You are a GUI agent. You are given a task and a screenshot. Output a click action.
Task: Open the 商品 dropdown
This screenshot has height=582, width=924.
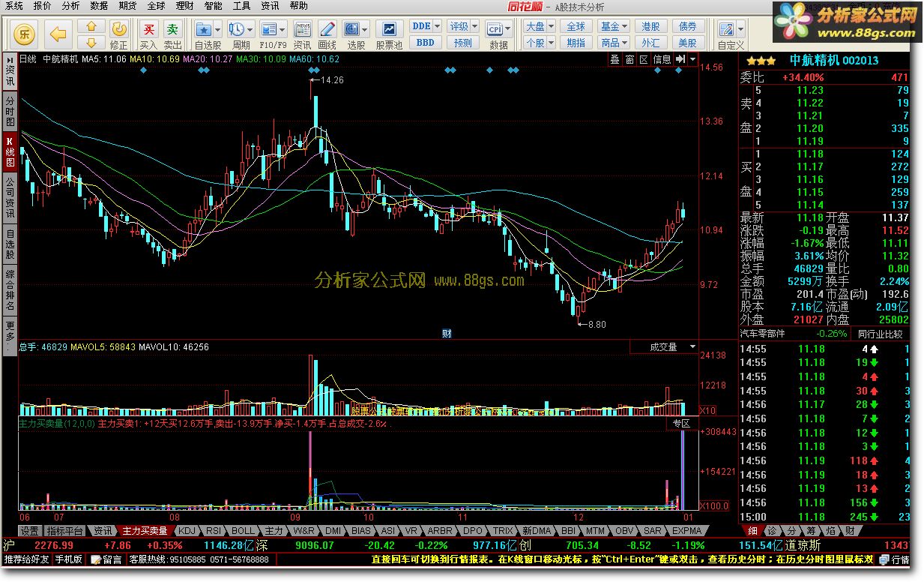coord(615,43)
